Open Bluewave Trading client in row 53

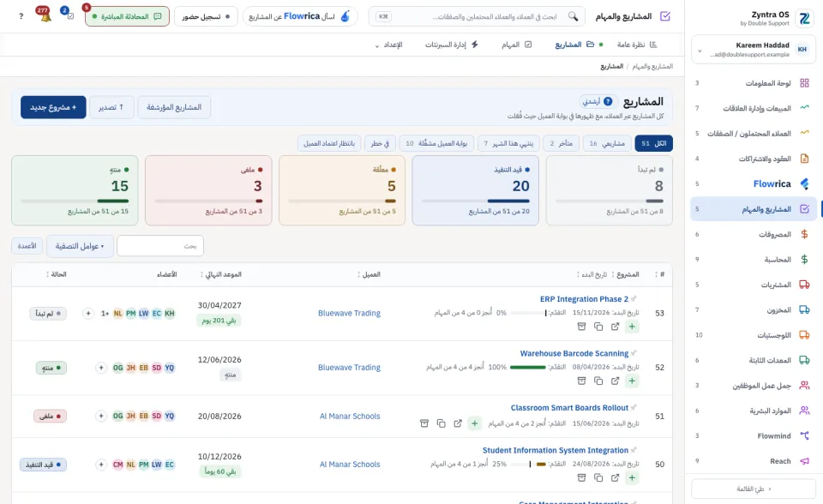349,314
